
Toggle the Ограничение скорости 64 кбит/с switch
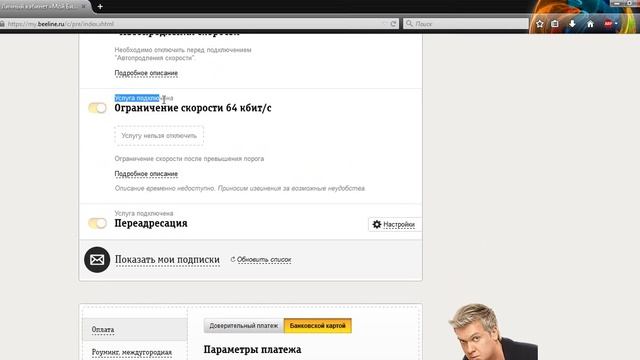click(x=97, y=108)
